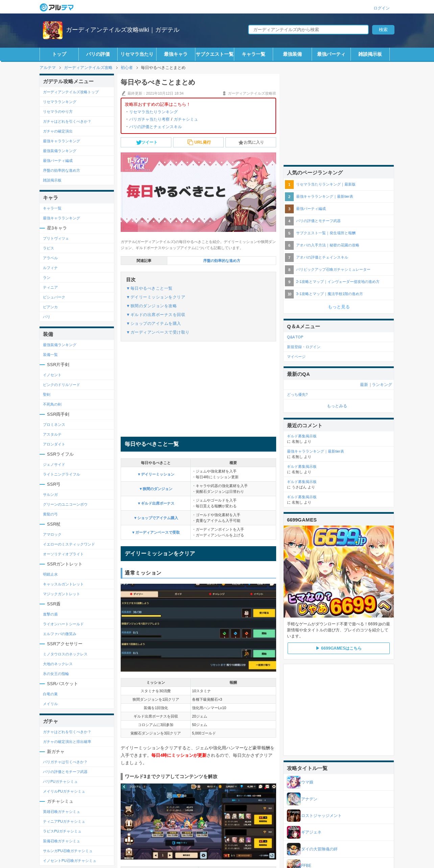
Task: Open the サブクエスト一覧 nav tab
Action: 215,54
